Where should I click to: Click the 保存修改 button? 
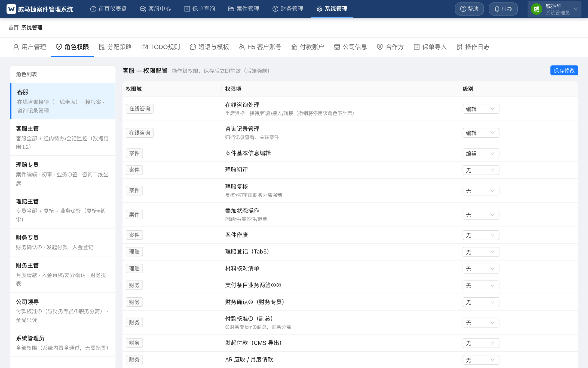tap(564, 71)
